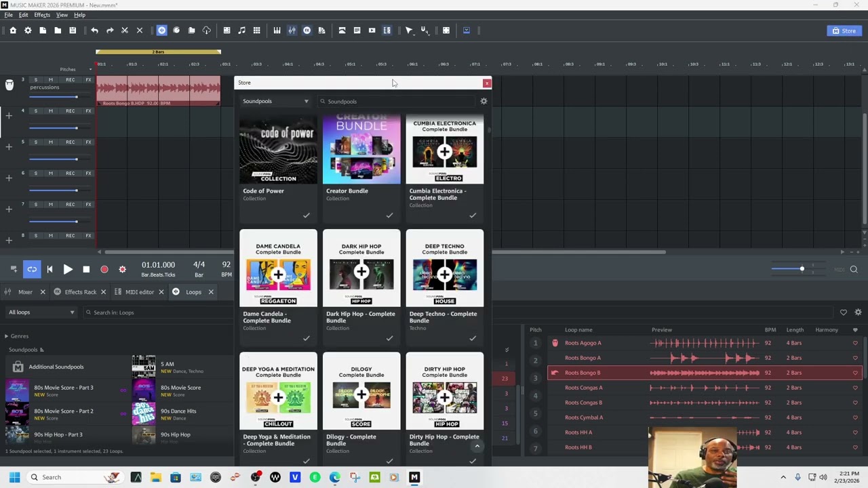Arm REC on track 4
The width and height of the screenshot is (868, 488).
pyautogui.click(x=71, y=111)
